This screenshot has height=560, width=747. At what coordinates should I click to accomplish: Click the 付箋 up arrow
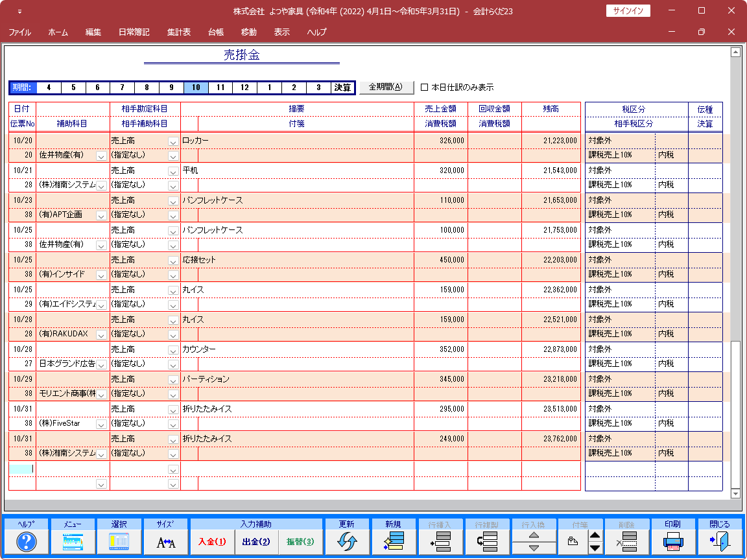point(595,536)
